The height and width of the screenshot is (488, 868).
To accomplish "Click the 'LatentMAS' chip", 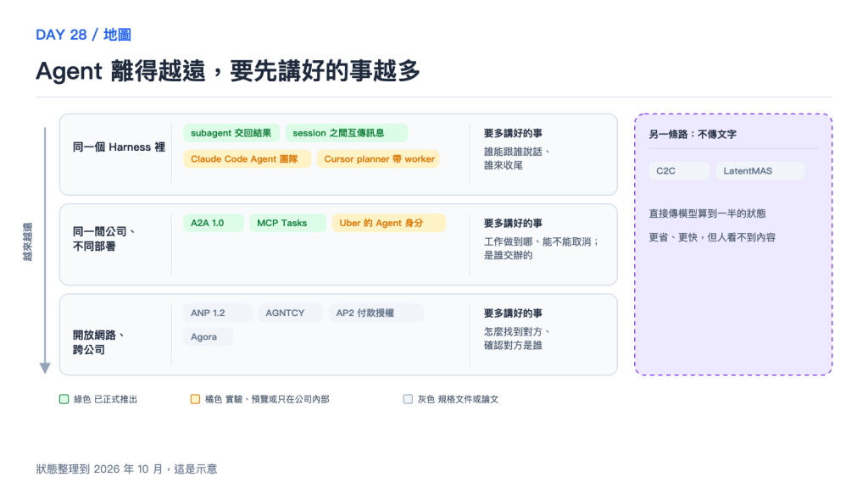I will tap(760, 171).
